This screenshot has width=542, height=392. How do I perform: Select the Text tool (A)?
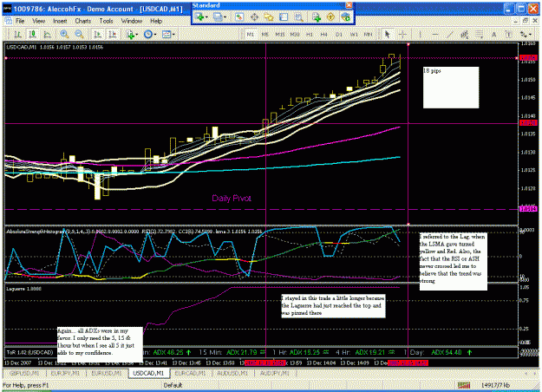pyautogui.click(x=493, y=34)
